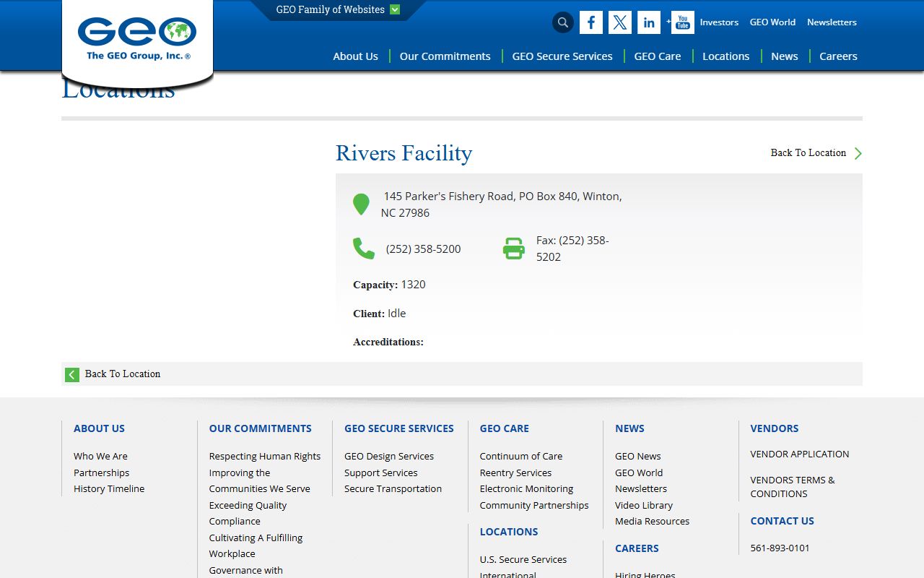Open Cultivating A Fulfilling Workplace link

point(256,545)
